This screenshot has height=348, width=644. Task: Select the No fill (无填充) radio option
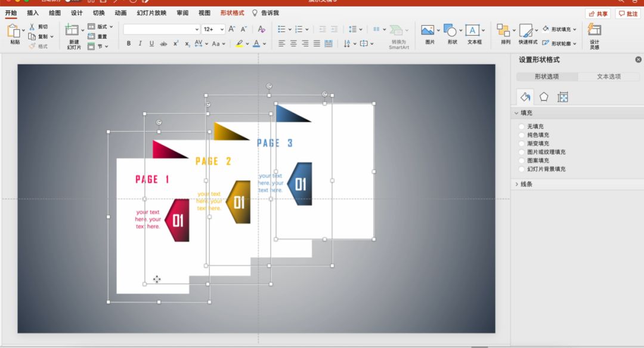pyautogui.click(x=522, y=127)
